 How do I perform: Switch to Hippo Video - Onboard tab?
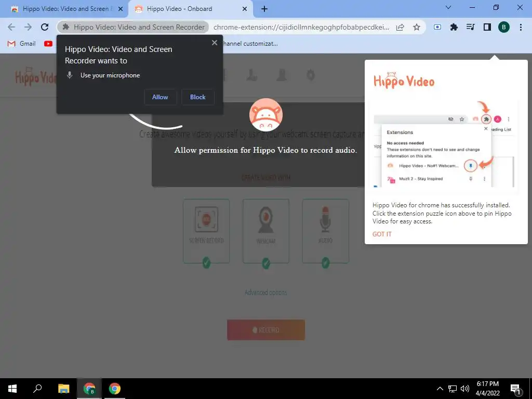(x=190, y=9)
